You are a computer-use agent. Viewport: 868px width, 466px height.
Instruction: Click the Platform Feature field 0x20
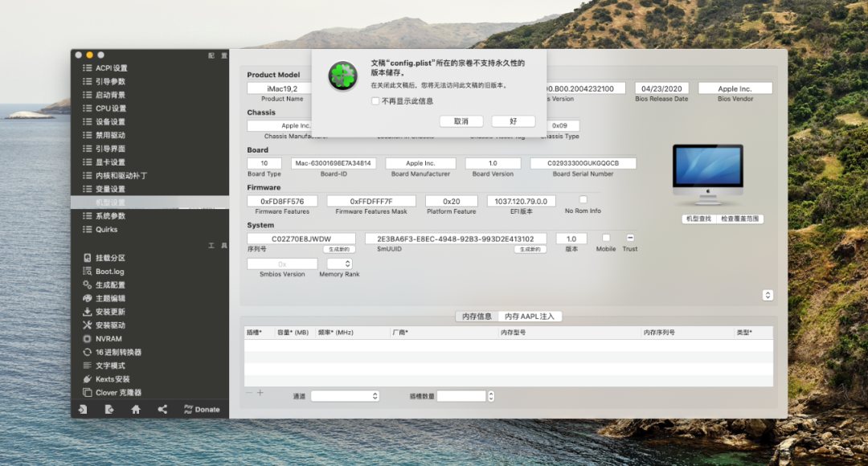(451, 202)
